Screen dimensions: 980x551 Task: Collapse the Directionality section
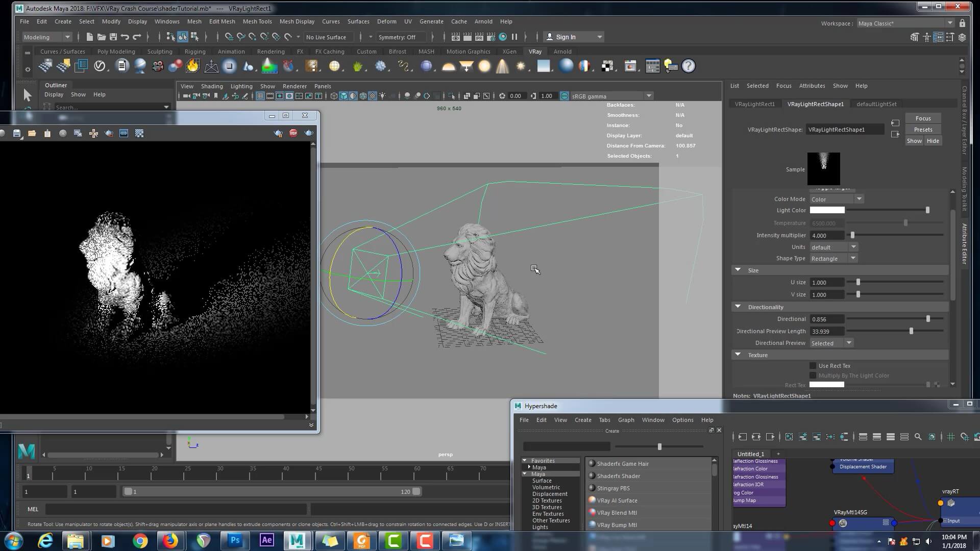coord(738,307)
